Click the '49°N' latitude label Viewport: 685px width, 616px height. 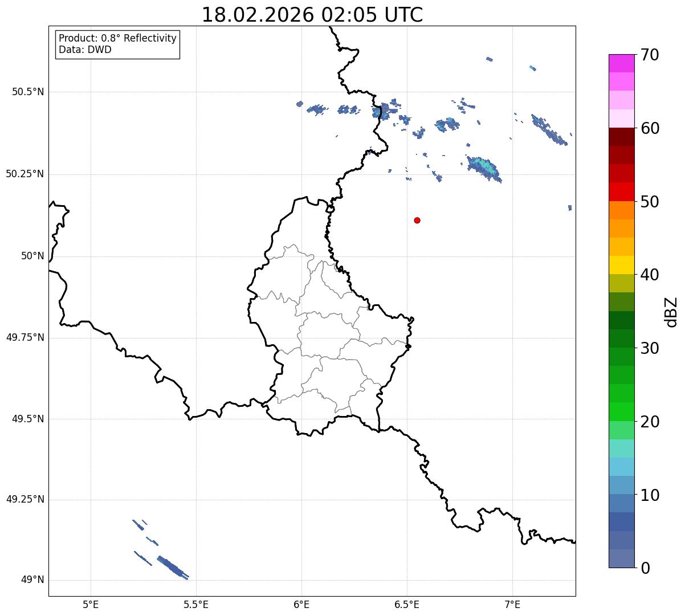[32, 580]
